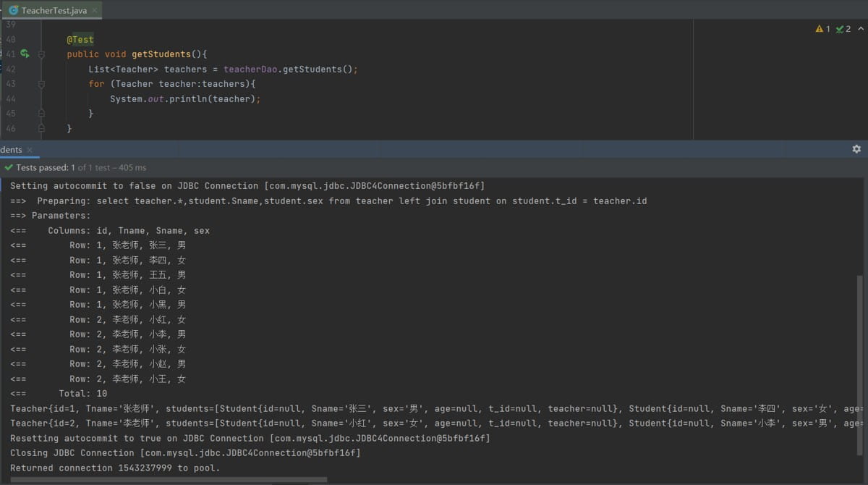868x485 pixels.
Task: Expand the inspections widget chevron arrow
Action: 861,29
